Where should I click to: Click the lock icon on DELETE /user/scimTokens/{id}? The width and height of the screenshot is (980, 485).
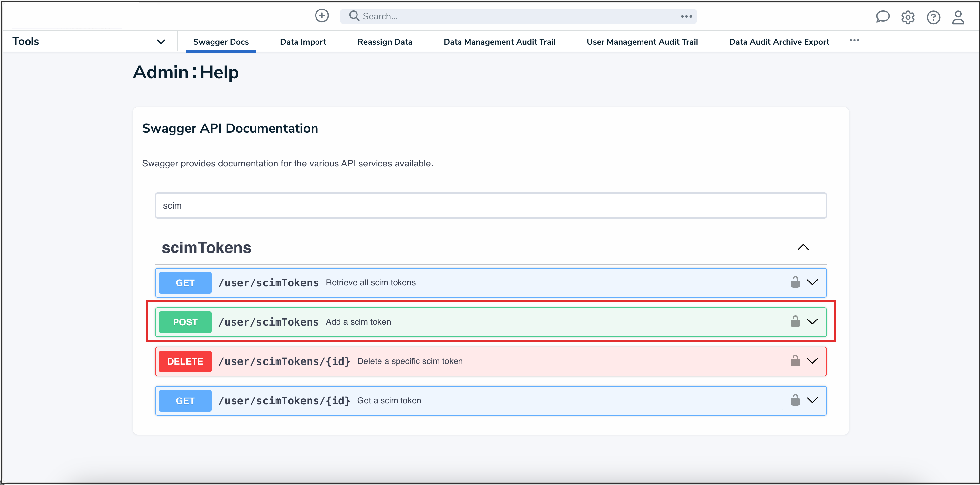(795, 361)
